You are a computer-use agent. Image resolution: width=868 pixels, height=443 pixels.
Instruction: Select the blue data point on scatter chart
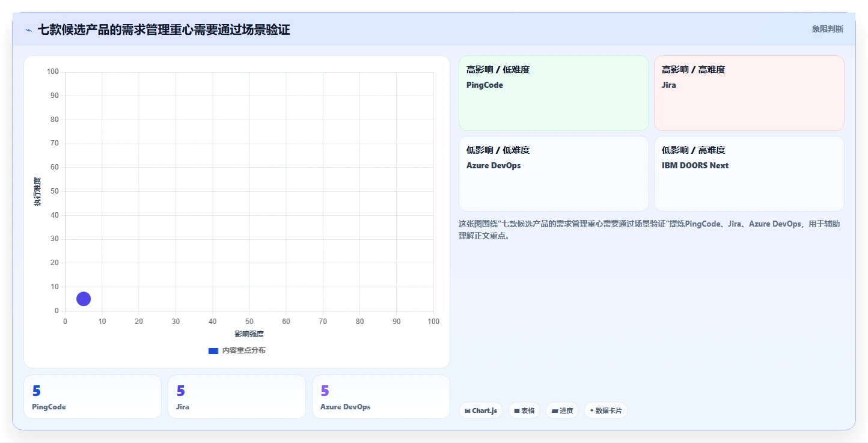tap(84, 299)
